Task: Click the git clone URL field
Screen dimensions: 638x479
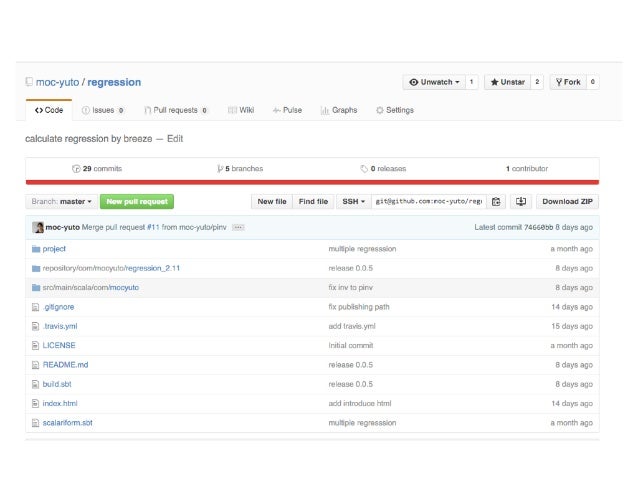Action: tap(427, 201)
